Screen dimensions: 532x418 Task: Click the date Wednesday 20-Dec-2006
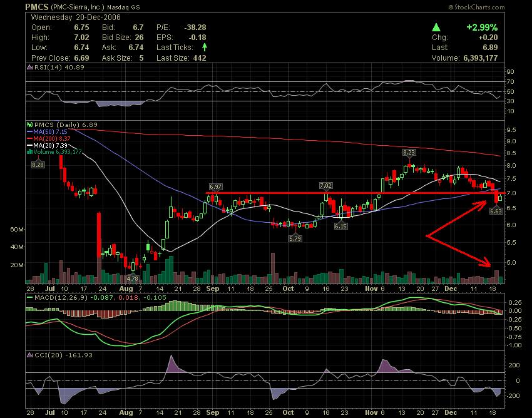tap(76, 18)
